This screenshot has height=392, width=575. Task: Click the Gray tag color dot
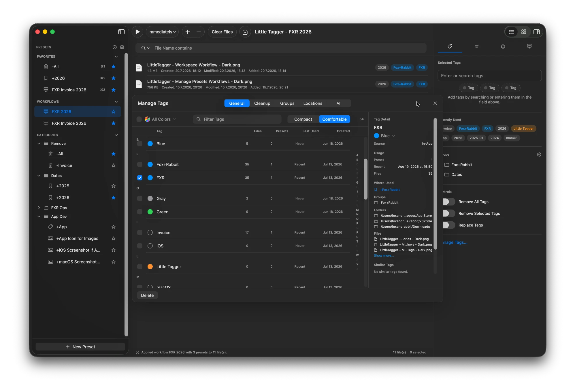click(150, 198)
